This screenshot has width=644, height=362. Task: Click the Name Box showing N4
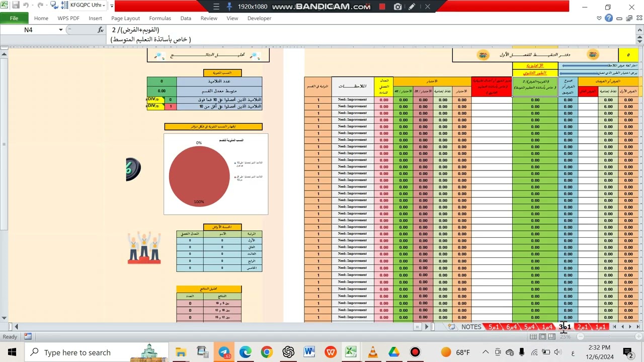pos(29,30)
